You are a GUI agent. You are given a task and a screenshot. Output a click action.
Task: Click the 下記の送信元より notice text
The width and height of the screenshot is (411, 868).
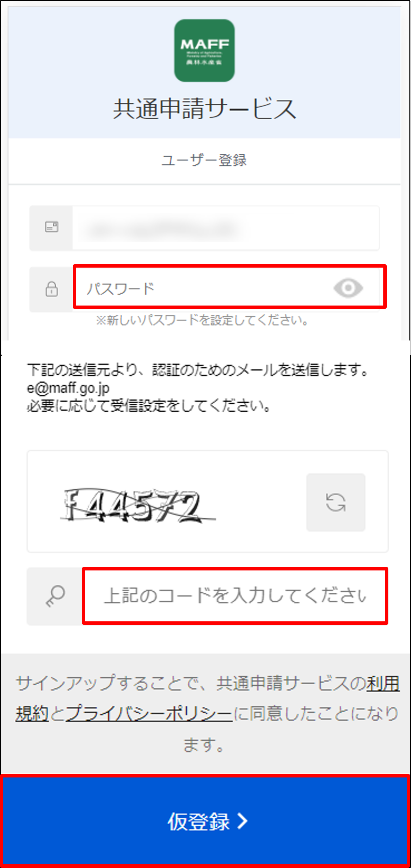click(198, 370)
